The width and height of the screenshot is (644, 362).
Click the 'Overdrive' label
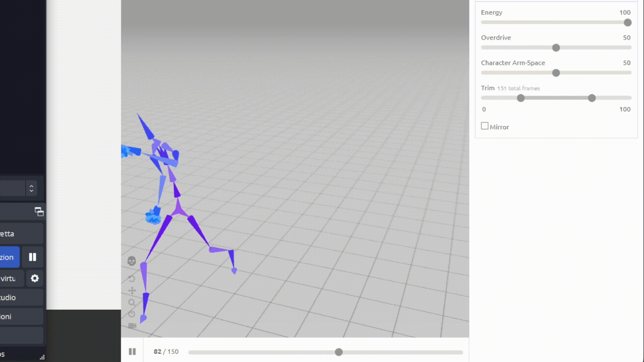click(x=496, y=38)
